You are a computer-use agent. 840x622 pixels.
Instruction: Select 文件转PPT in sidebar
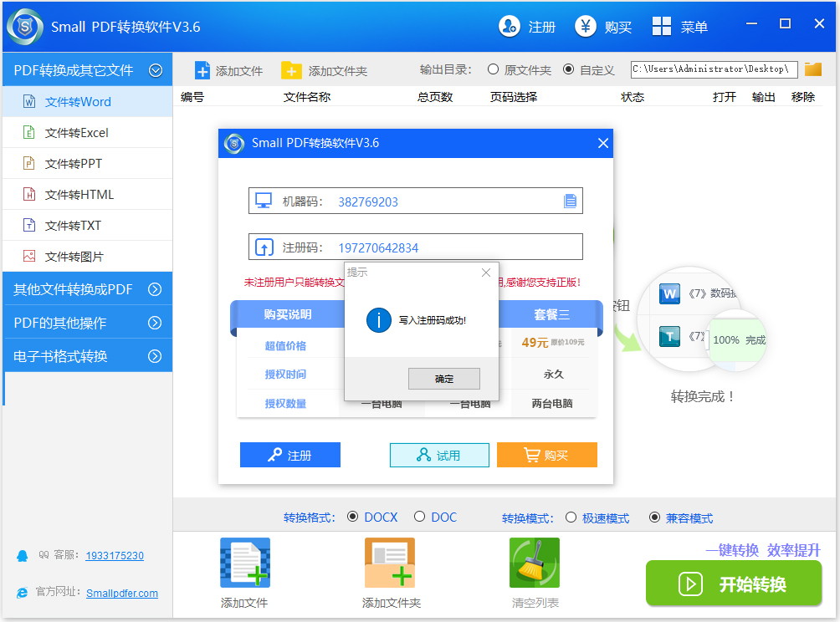[88, 164]
